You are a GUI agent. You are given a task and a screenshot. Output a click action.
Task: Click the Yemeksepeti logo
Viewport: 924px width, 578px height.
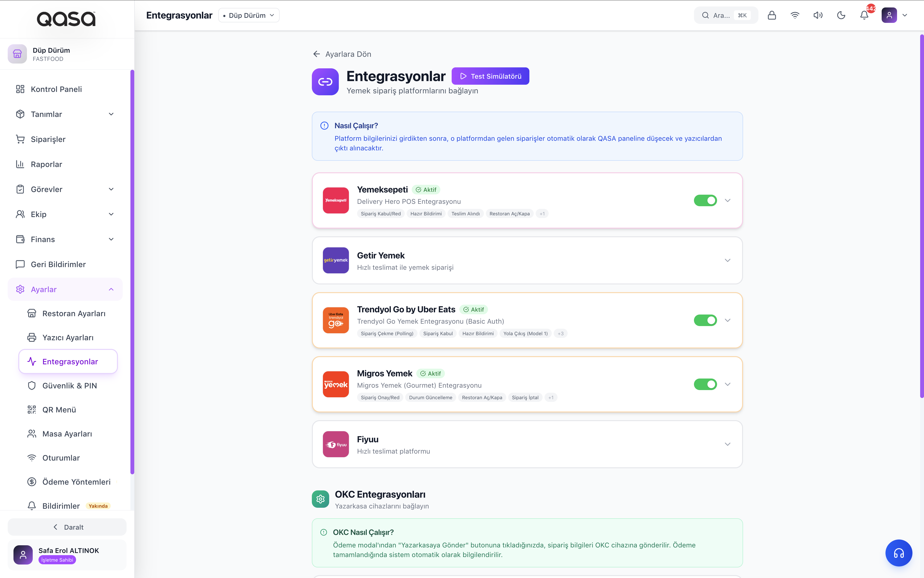[x=336, y=200]
